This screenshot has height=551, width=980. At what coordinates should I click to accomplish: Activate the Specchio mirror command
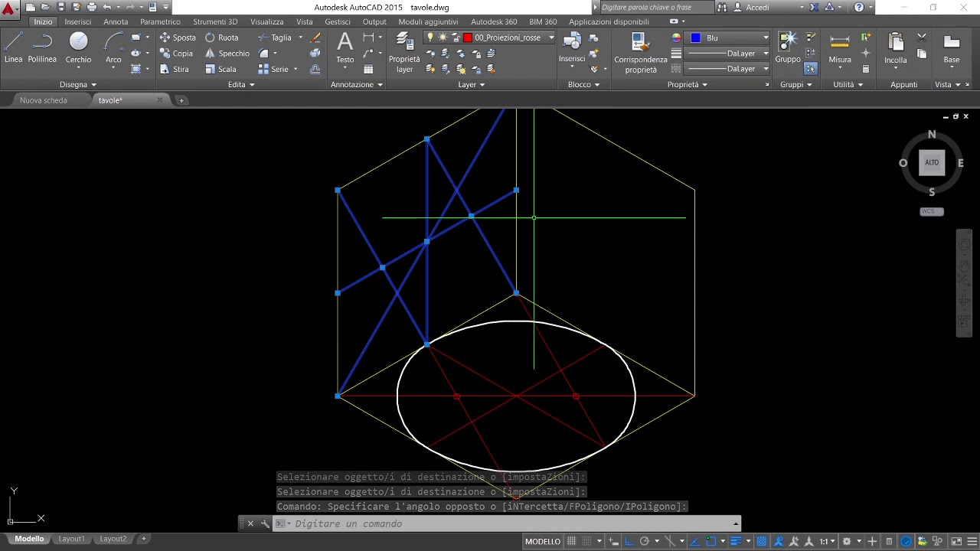[227, 54]
